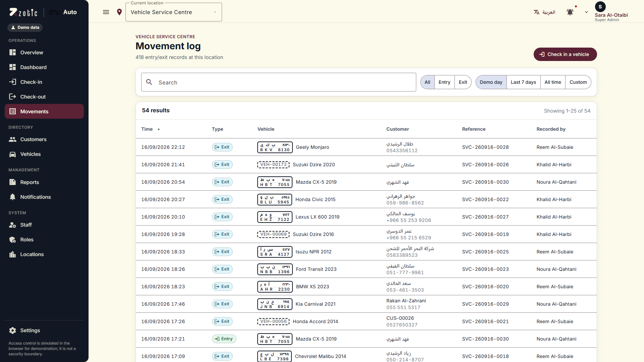Click Lexus LX 600 2019 vehicle
Screen dimensions: 644x362
[317, 217]
